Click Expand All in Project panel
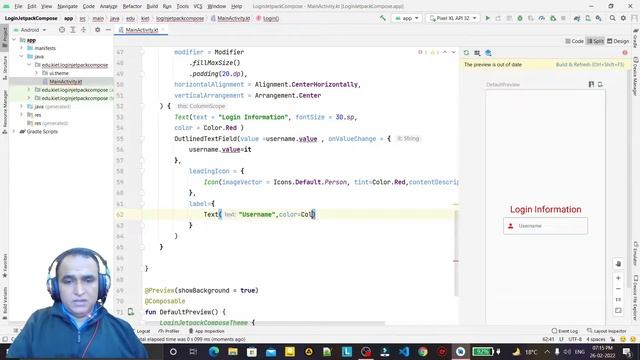The width and height of the screenshot is (640, 360). coord(73,30)
